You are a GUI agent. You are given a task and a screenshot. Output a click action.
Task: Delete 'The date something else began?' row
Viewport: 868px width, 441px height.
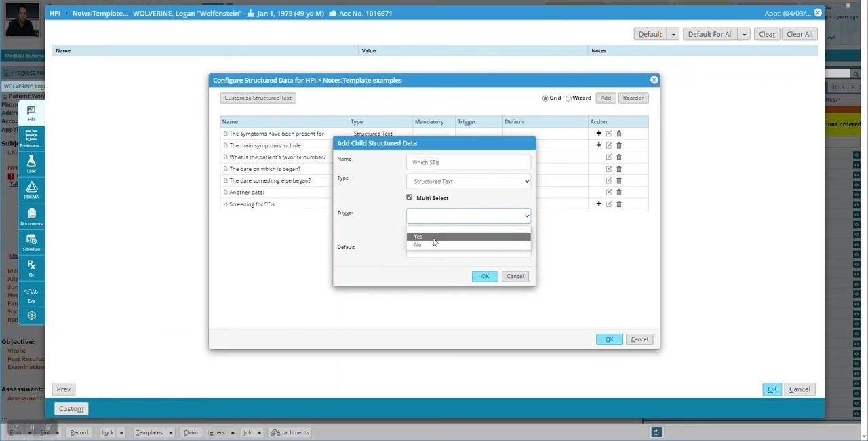coord(619,180)
